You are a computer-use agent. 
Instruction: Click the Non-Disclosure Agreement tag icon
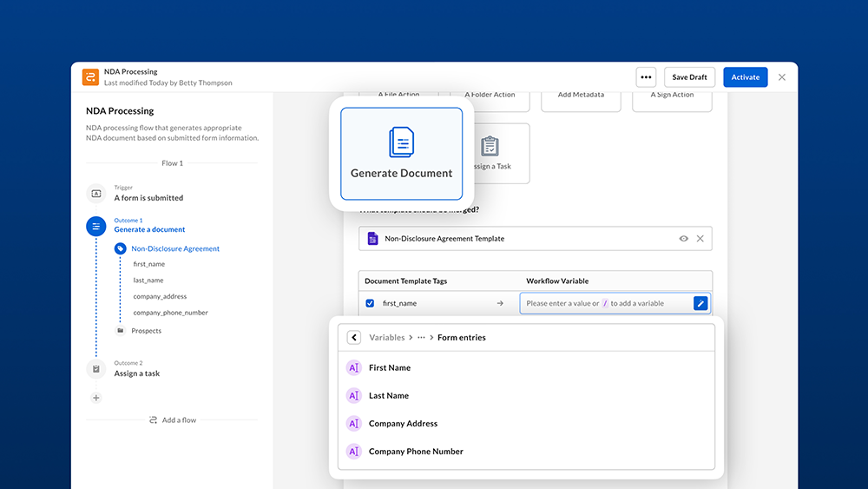pyautogui.click(x=120, y=248)
